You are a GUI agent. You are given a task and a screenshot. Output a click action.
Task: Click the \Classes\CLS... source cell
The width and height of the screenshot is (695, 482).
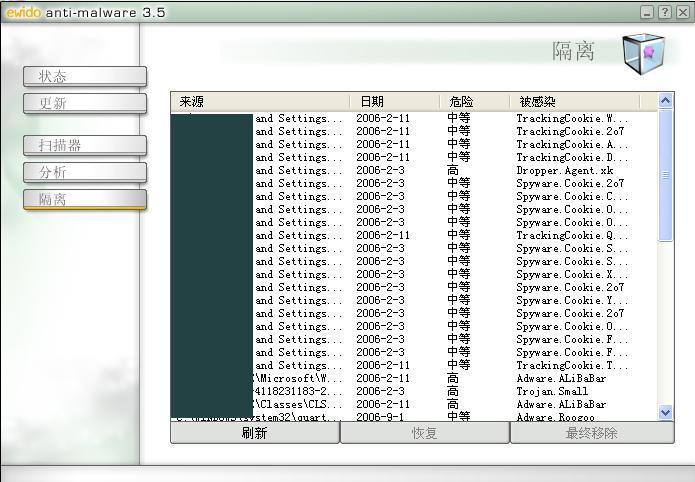298,404
